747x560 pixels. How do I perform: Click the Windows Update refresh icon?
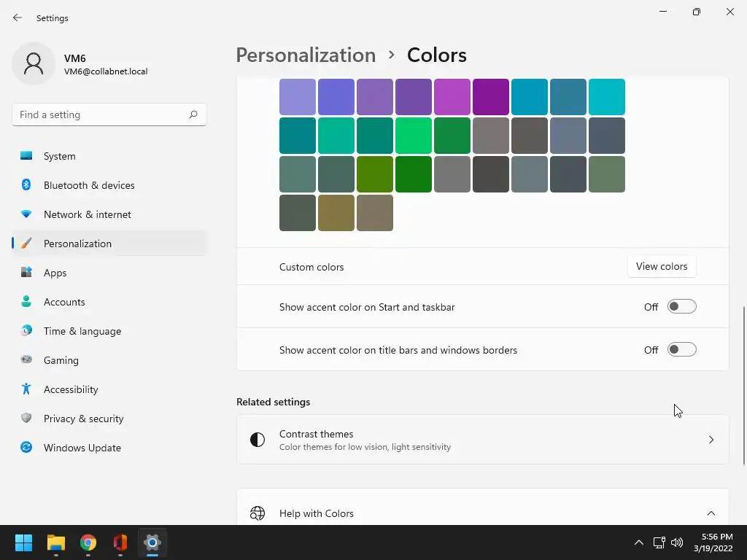click(26, 447)
